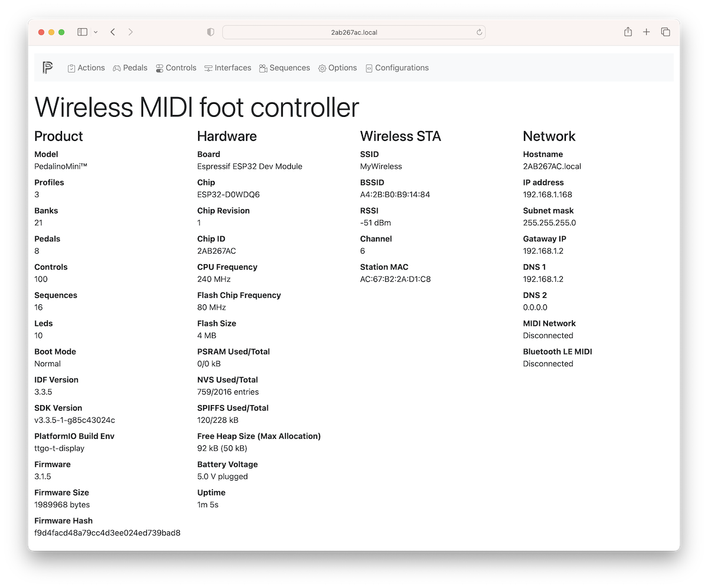Click the Chip ID value 2AB267AC
This screenshot has width=708, height=588.
click(x=217, y=251)
